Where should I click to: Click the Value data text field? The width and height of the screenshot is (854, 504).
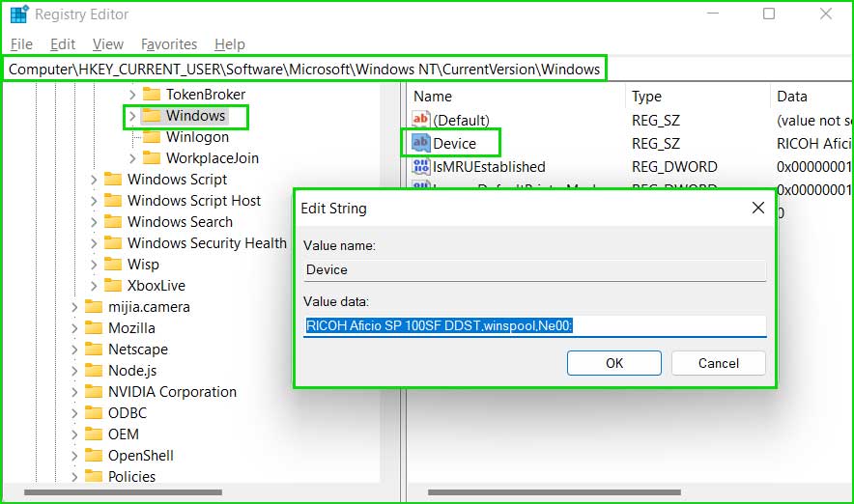pyautogui.click(x=535, y=326)
